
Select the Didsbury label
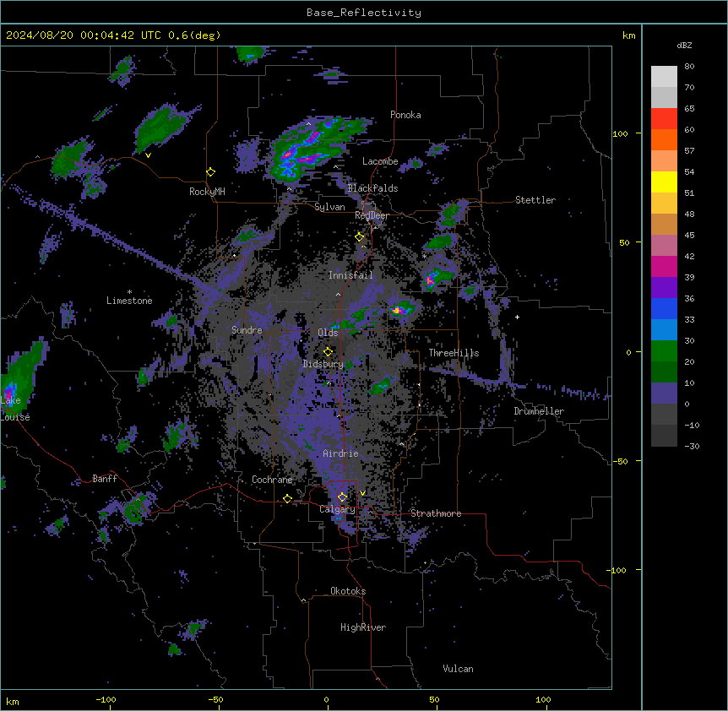(x=323, y=364)
